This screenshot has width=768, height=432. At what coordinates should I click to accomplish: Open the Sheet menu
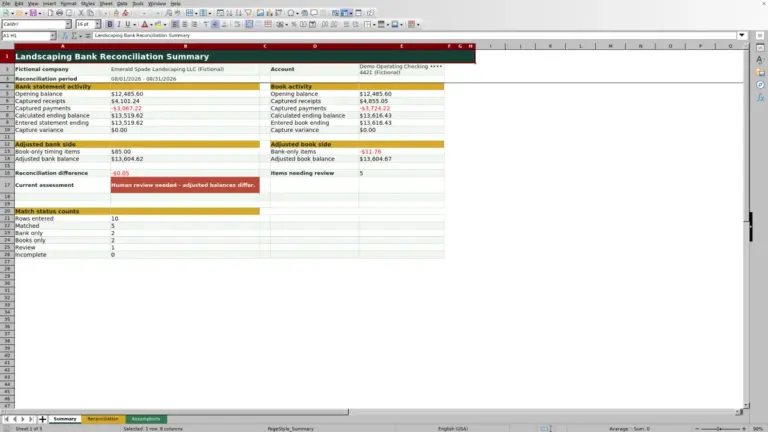point(106,3)
